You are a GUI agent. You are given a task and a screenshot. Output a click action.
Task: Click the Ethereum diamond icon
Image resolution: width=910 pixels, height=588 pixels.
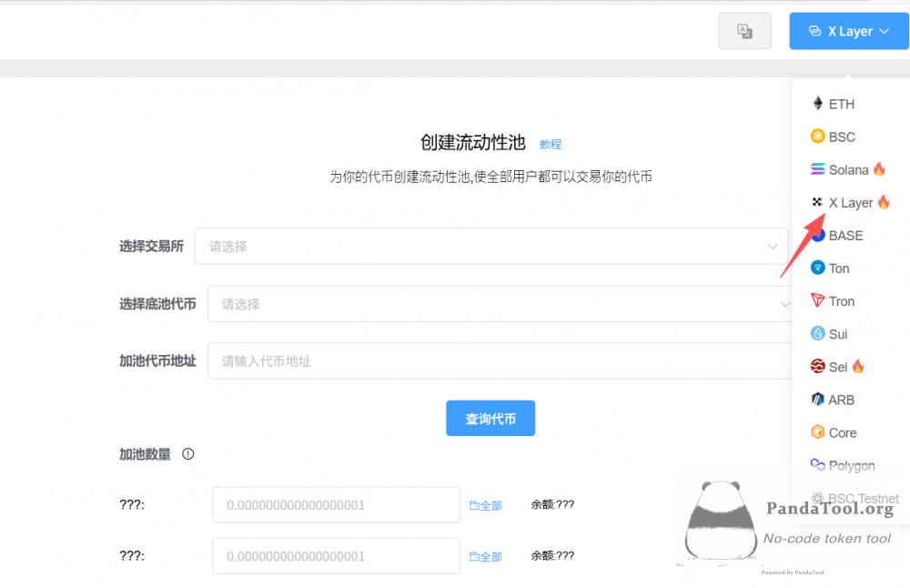[818, 104]
